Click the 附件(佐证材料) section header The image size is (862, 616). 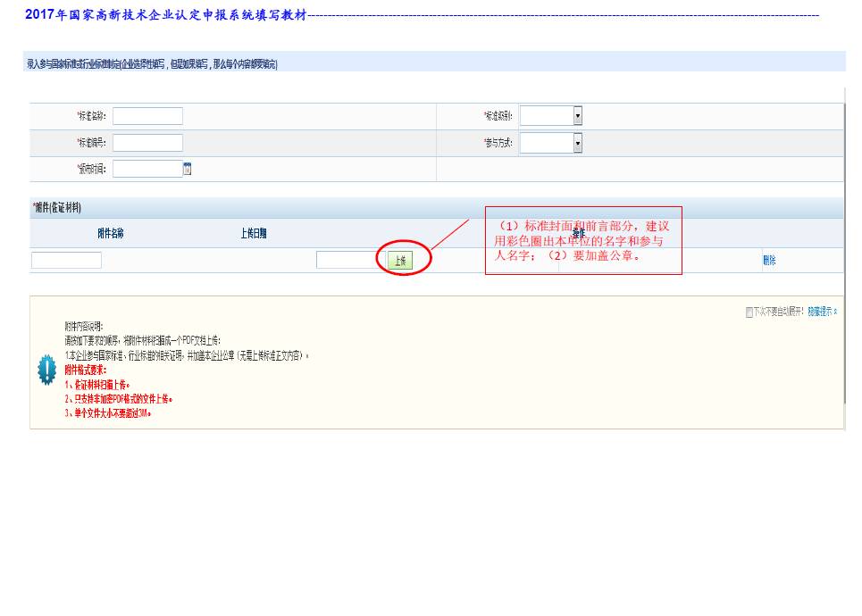click(x=57, y=208)
